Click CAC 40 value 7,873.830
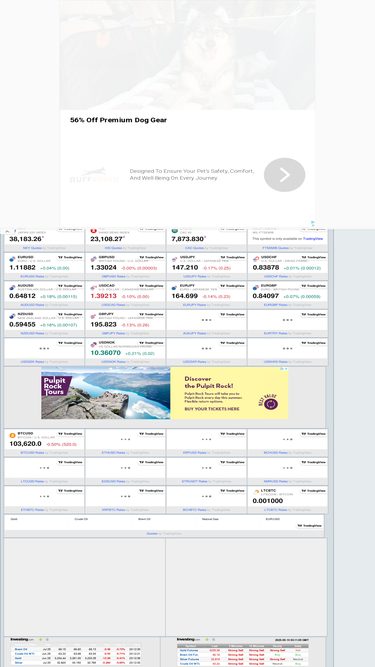This screenshot has width=375, height=667. [188, 239]
